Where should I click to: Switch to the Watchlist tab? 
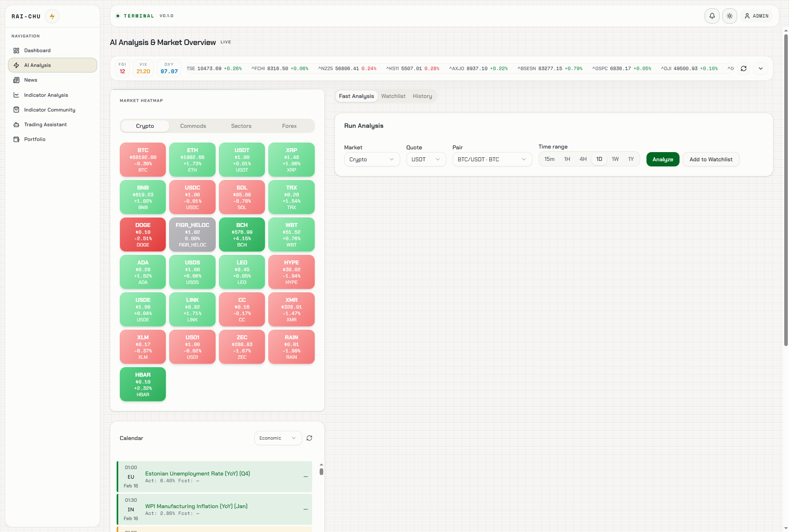point(393,96)
